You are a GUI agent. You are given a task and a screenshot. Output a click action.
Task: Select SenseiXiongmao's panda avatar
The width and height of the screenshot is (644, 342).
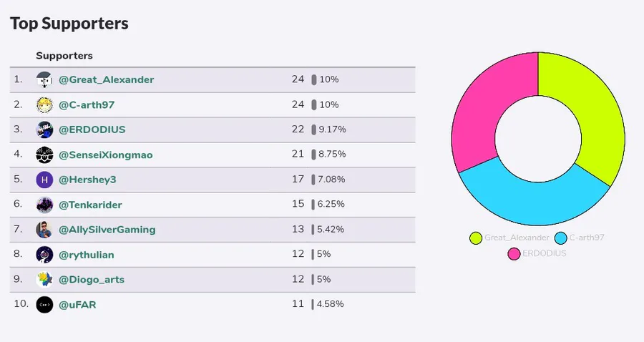44,155
